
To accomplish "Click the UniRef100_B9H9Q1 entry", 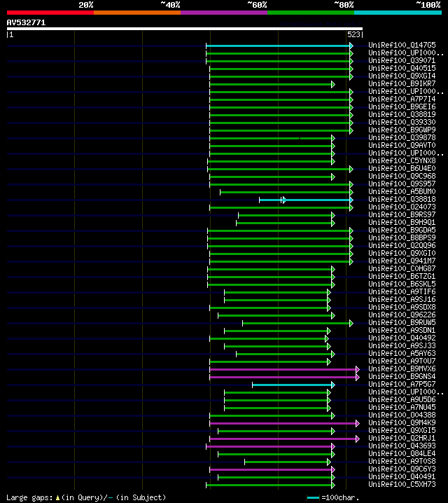I will coord(402,222).
